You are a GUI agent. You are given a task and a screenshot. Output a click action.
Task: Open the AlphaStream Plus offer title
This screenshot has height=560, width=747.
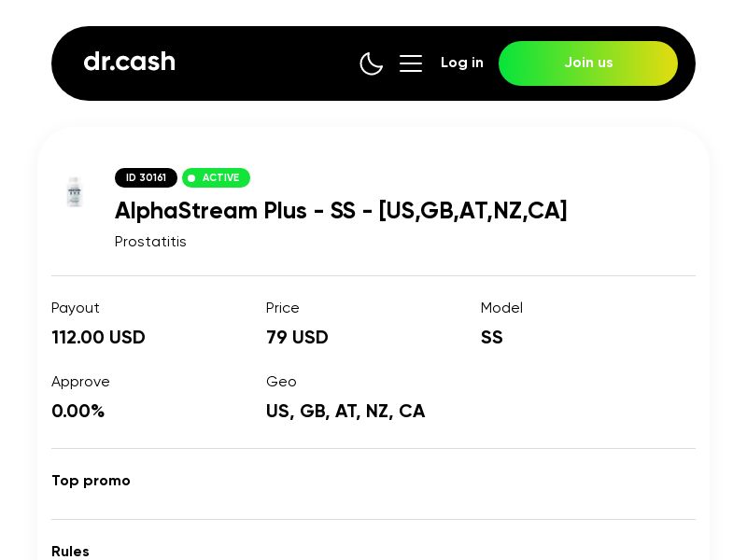[341, 211]
